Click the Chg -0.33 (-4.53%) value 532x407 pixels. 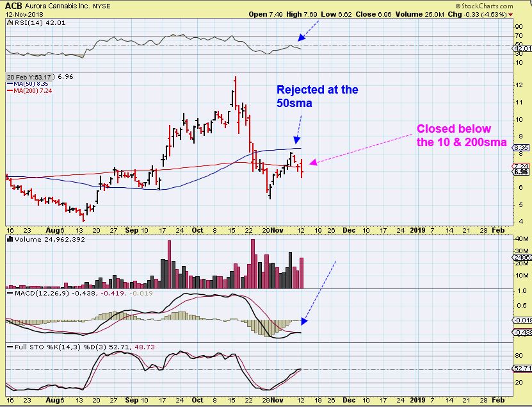pyautogui.click(x=478, y=14)
